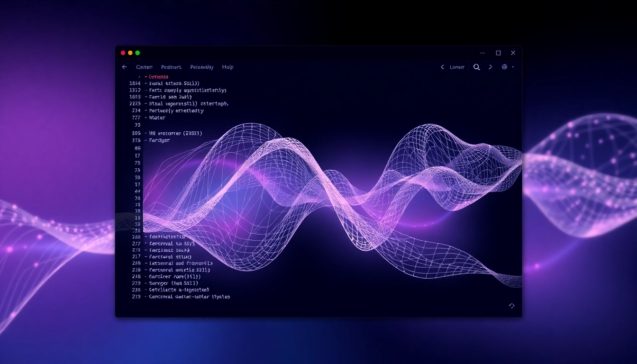
Task: Select the red Cettenas heading
Action: (158, 76)
